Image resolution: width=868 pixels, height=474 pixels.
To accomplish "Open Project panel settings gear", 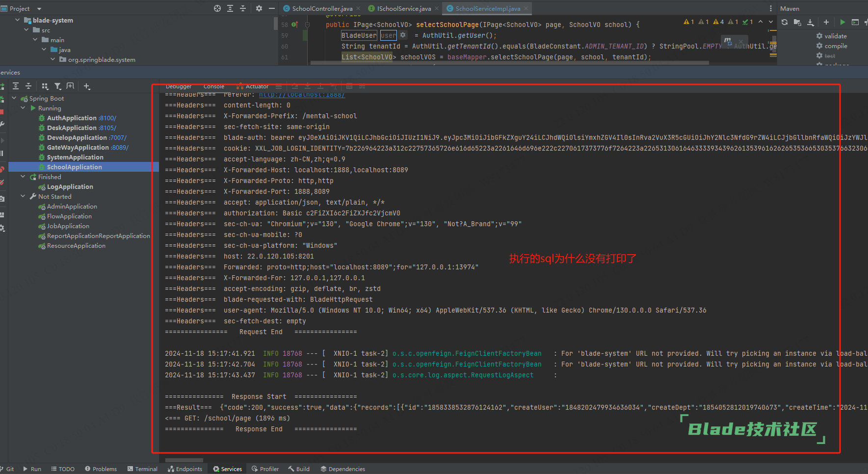I will (259, 8).
